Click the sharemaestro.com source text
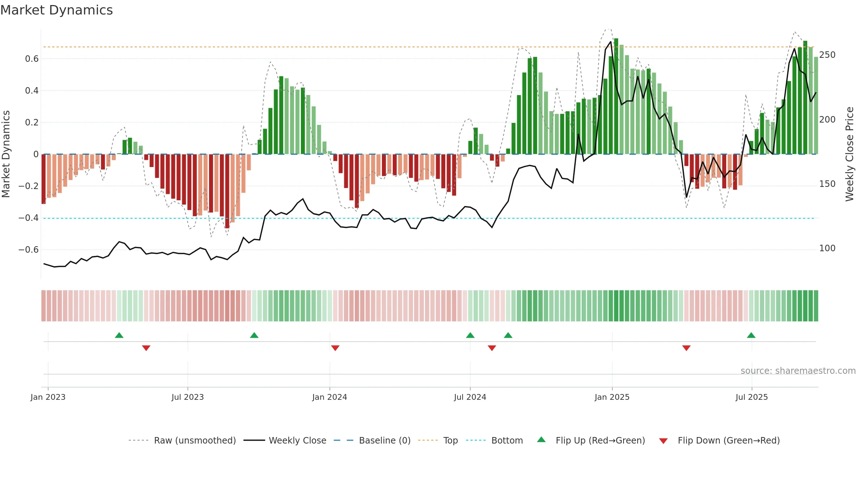The image size is (868, 488). [x=798, y=371]
